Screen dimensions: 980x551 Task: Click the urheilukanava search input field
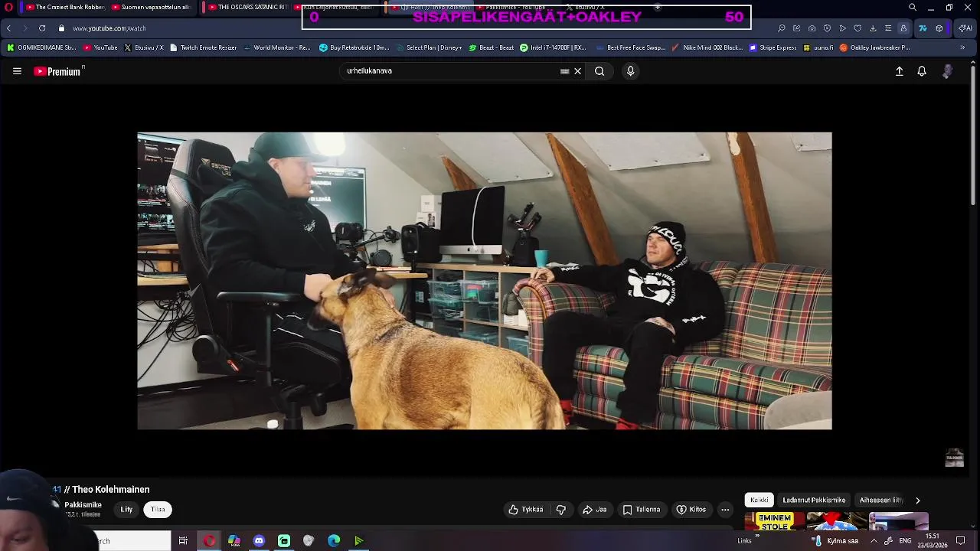point(452,71)
